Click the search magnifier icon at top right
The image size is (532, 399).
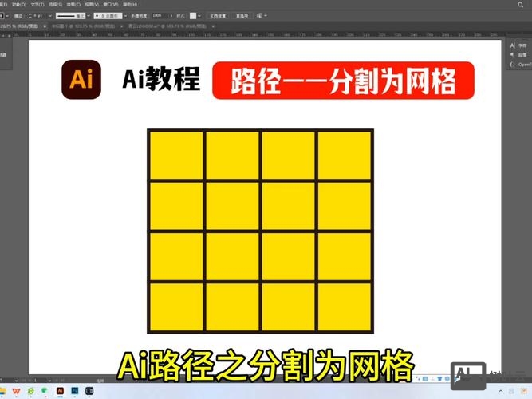(x=521, y=5)
